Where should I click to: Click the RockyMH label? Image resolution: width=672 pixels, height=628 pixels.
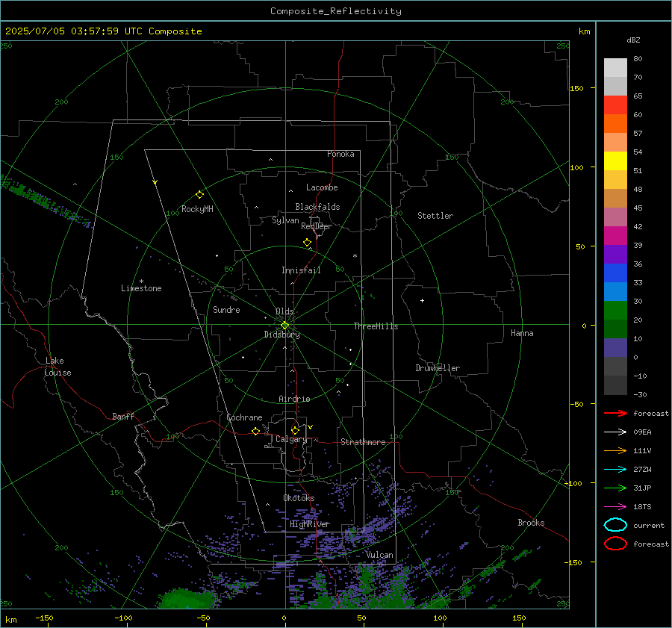pyautogui.click(x=197, y=209)
